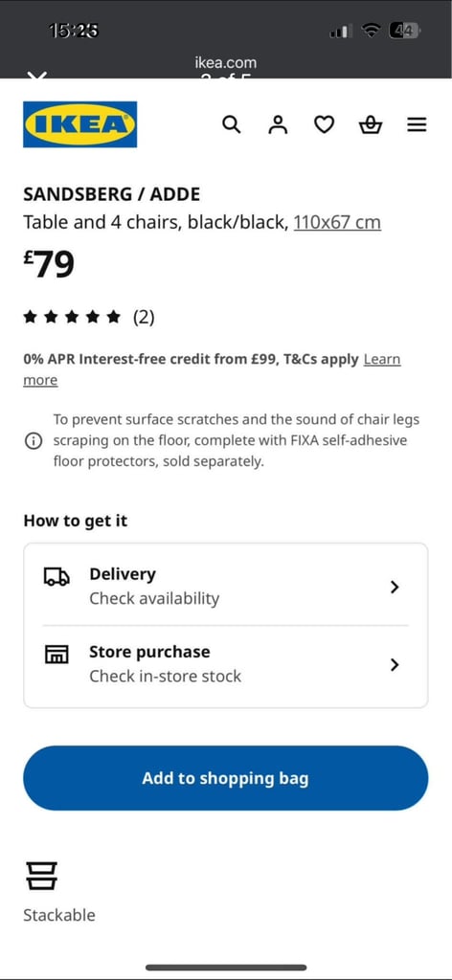Expand Delivery option chevron
Image resolution: width=452 pixels, height=980 pixels.
tap(394, 587)
